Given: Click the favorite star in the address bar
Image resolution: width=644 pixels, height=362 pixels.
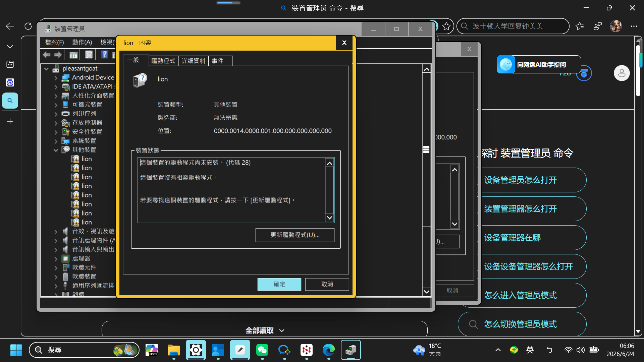Looking at the screenshot, I should tap(446, 26).
